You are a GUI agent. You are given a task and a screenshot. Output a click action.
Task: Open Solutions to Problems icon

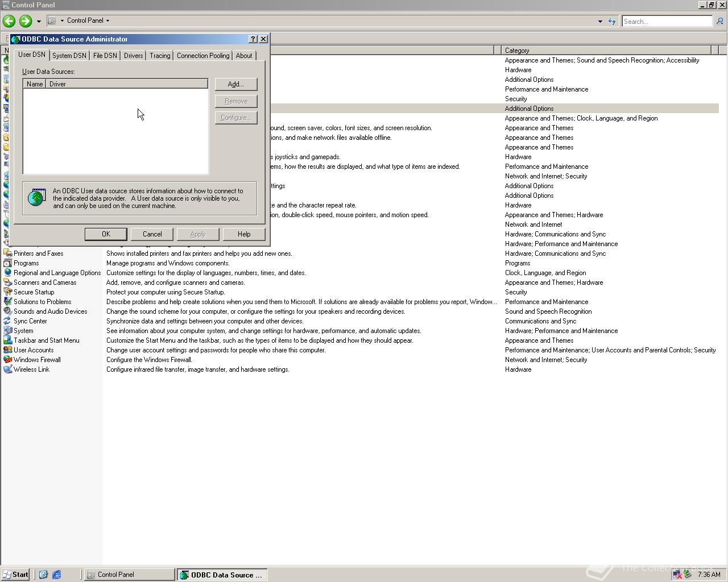pos(7,302)
